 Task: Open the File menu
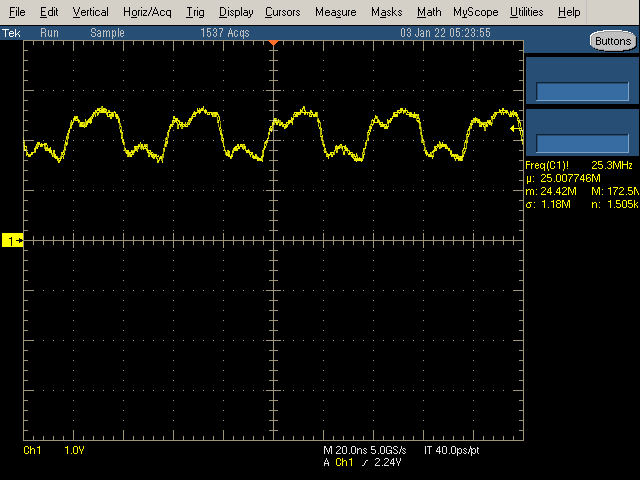coord(18,12)
